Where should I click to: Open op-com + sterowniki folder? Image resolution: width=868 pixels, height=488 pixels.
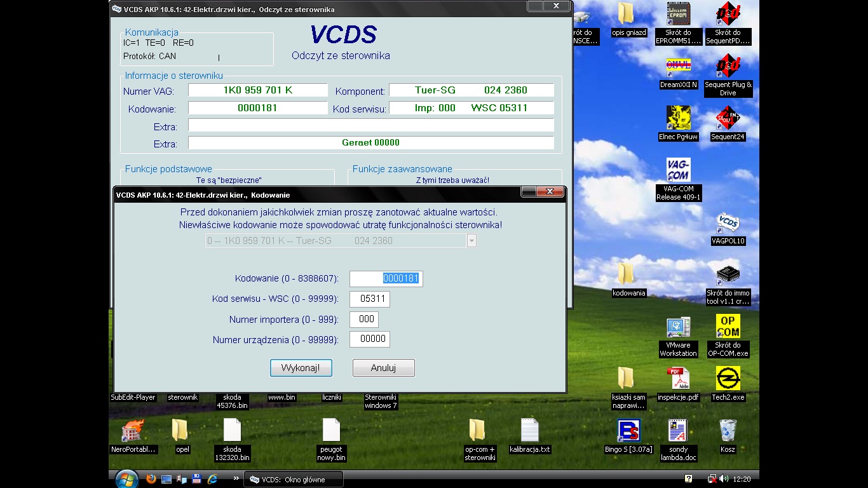480,440
